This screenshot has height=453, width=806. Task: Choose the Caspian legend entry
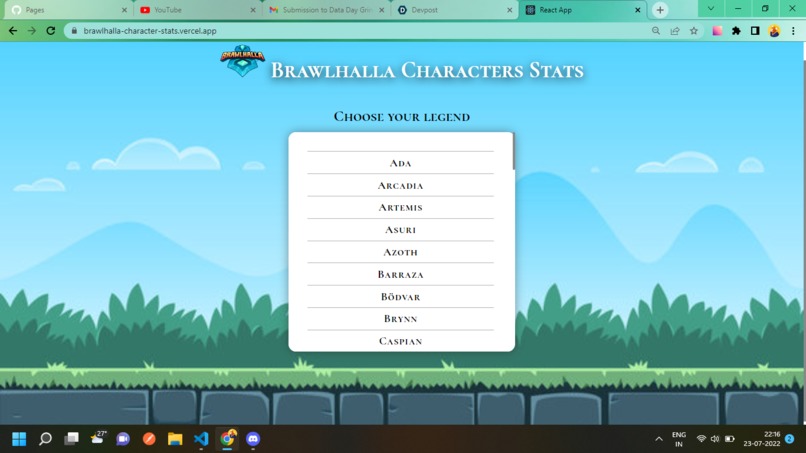(x=400, y=341)
